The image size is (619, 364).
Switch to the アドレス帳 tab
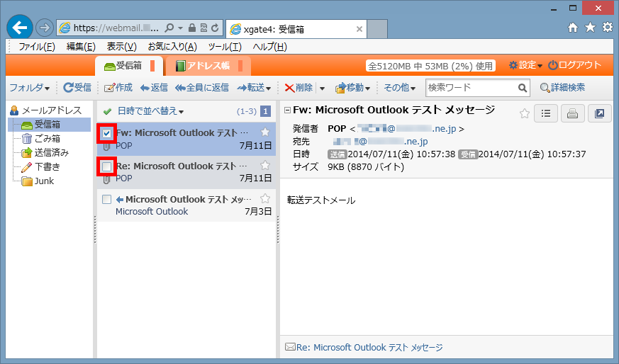pyautogui.click(x=208, y=66)
